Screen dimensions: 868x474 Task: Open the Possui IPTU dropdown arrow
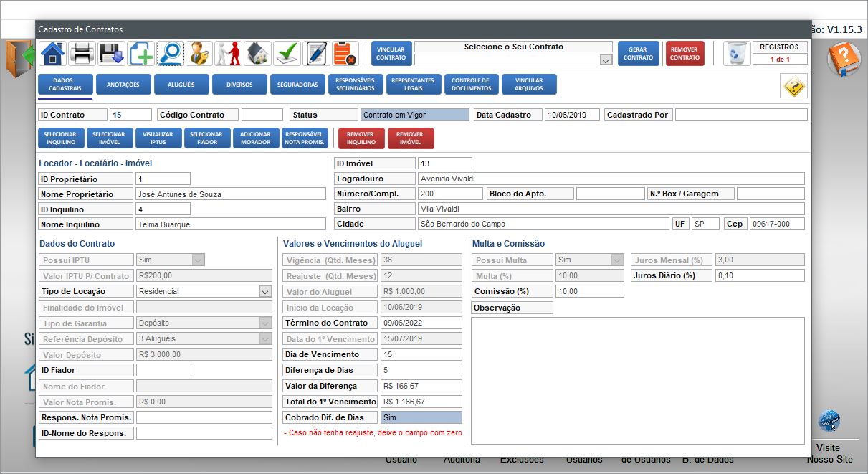(199, 260)
